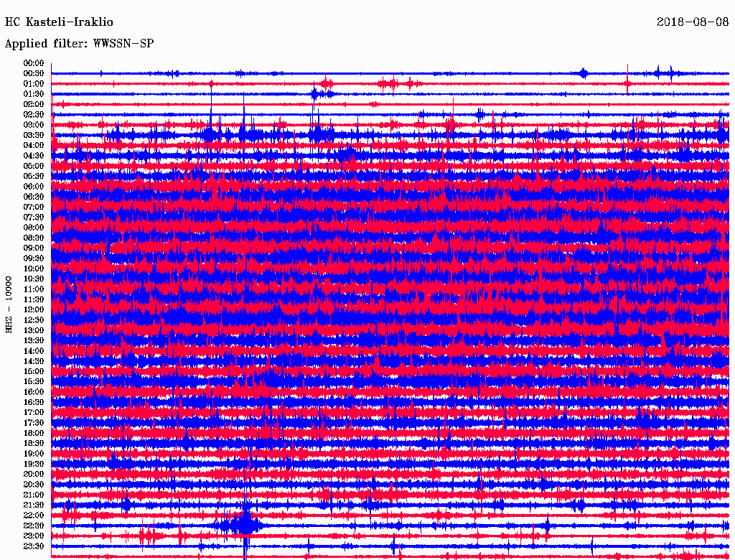Click the 18:00 time label
The image size is (735, 560).
coord(34,434)
